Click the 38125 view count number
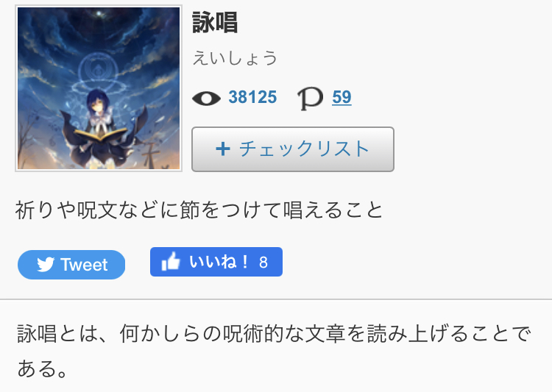 click(x=252, y=97)
